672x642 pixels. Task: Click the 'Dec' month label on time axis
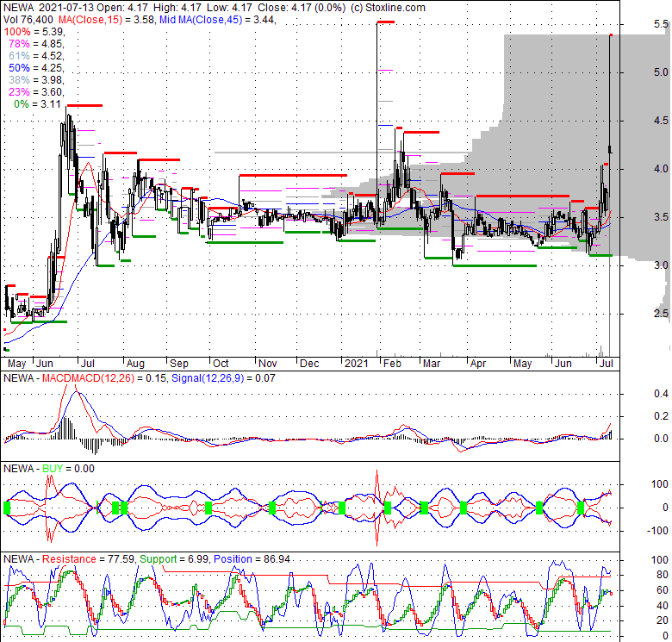coord(309,364)
